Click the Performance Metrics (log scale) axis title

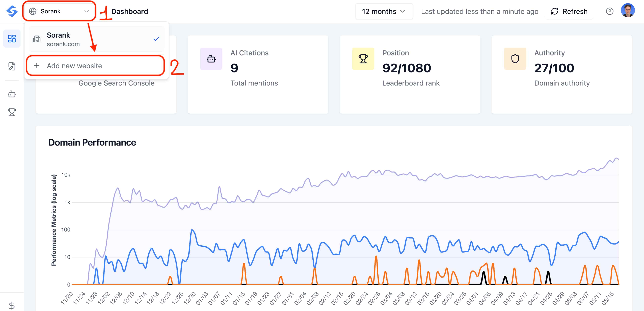54,220
